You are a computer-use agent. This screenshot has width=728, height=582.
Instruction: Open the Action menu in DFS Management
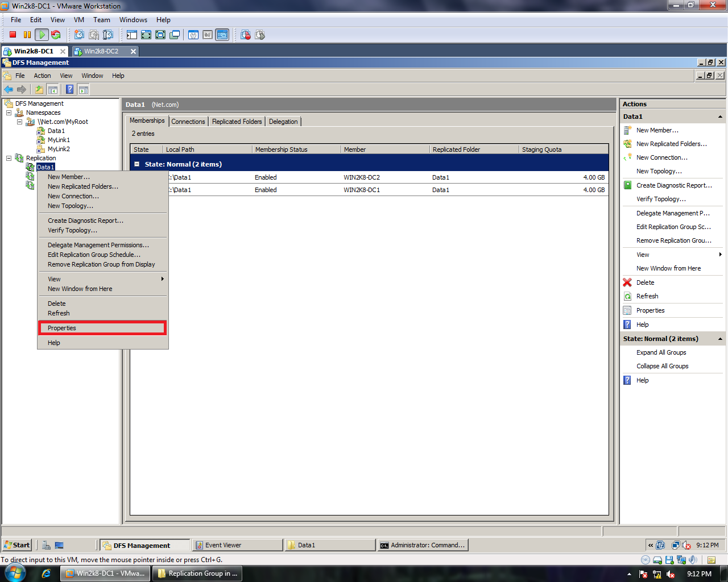click(42, 75)
